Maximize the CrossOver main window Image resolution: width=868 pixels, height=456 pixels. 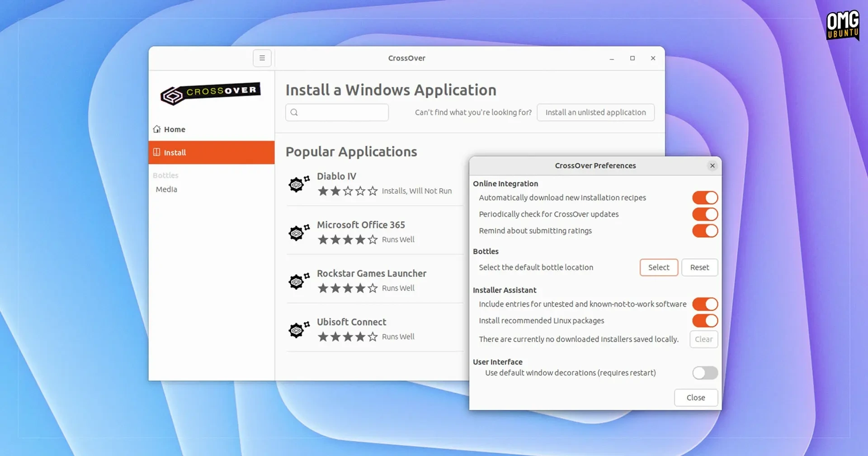pyautogui.click(x=632, y=58)
